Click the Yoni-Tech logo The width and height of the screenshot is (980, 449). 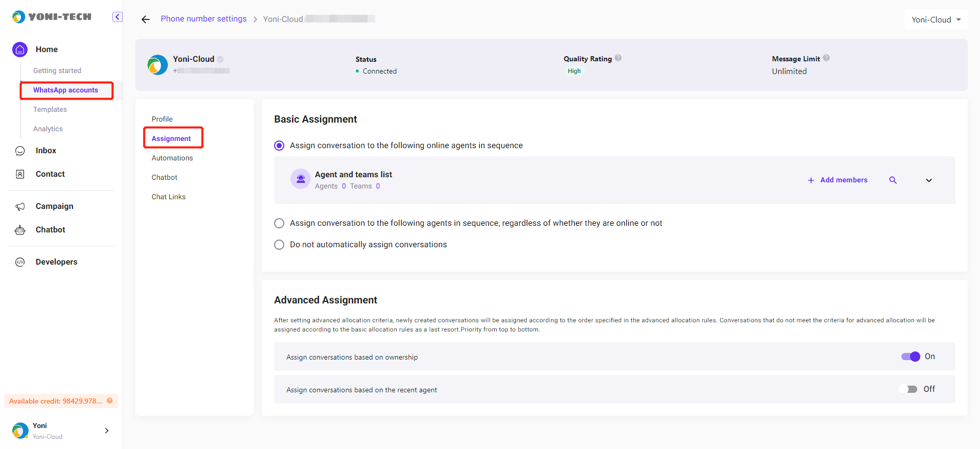(x=52, y=17)
